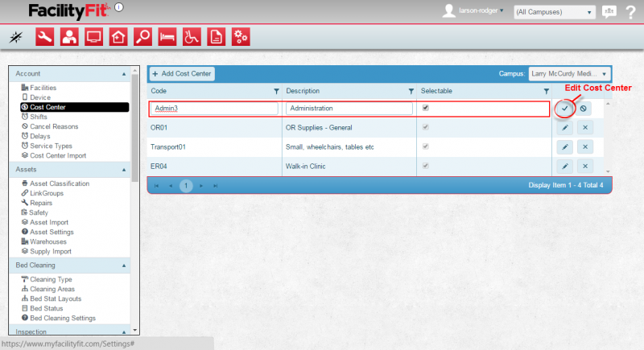
Task: Delete the ER04 cost center
Action: pyautogui.click(x=585, y=167)
